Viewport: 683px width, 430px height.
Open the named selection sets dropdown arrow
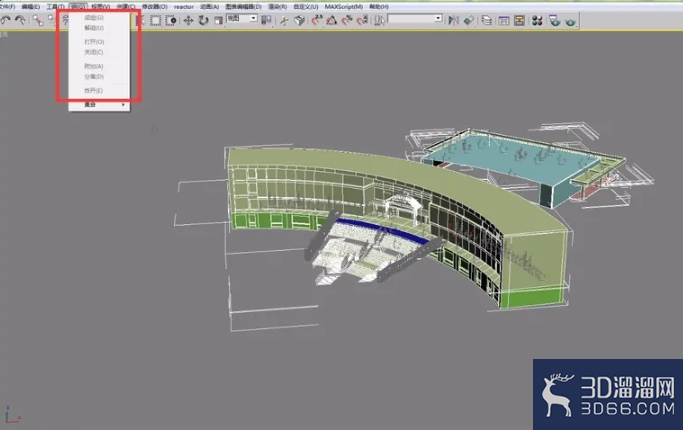pyautogui.click(x=438, y=18)
